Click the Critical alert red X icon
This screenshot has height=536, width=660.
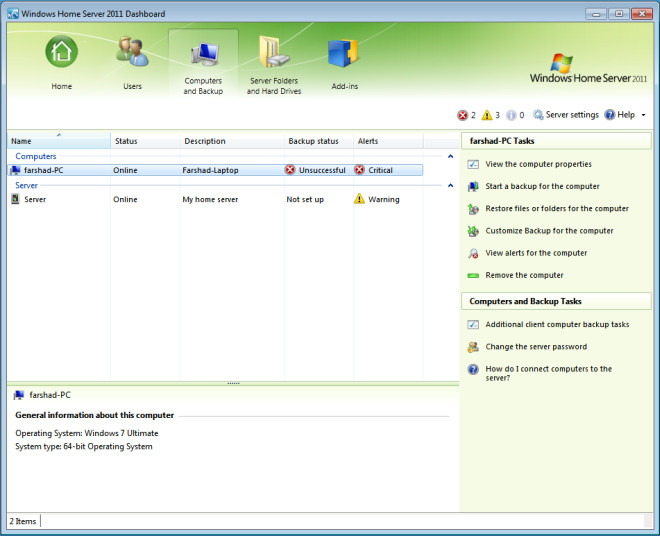(359, 170)
